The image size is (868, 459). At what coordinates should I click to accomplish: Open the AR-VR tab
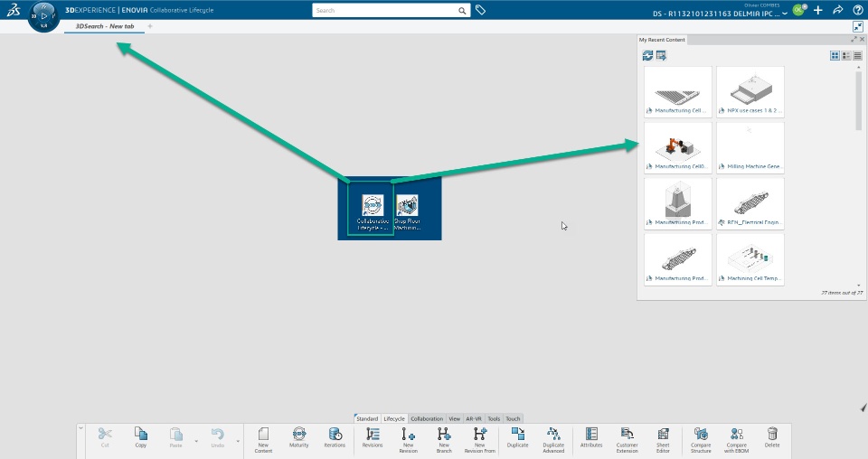coord(474,418)
